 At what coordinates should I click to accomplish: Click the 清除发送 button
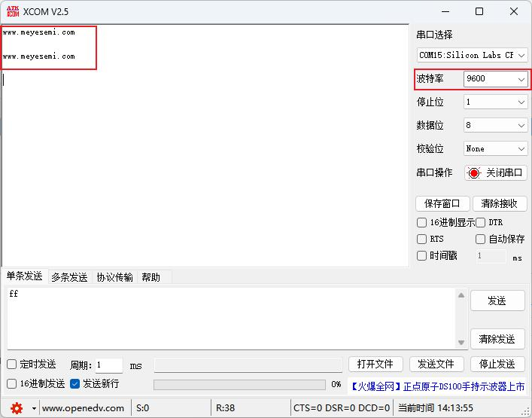coord(497,339)
